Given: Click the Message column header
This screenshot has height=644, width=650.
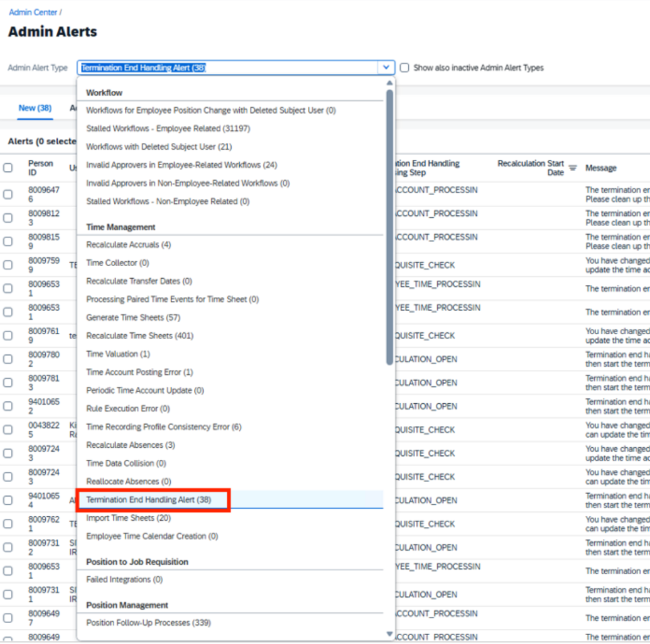Looking at the screenshot, I should pyautogui.click(x=600, y=168).
